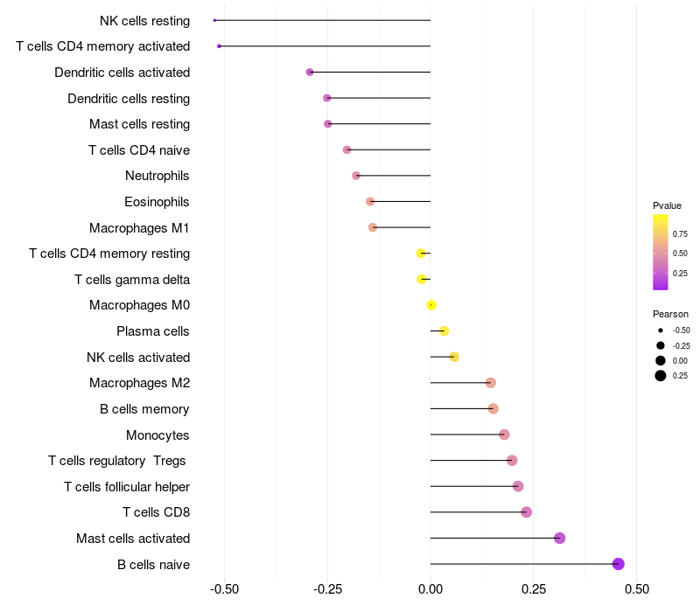The width and height of the screenshot is (700, 612).
Task: Select the T cells CD8 label
Action: (x=157, y=512)
